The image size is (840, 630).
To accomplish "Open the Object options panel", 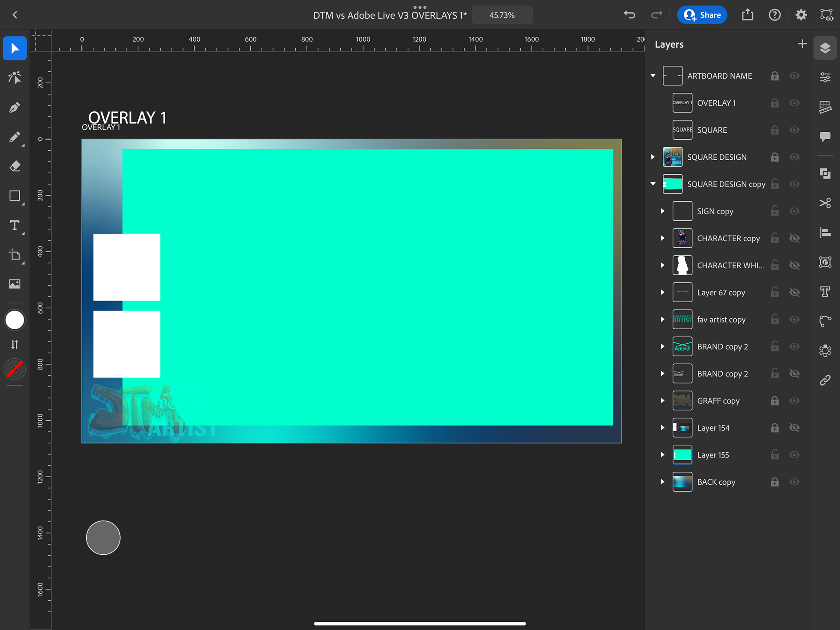I will [x=825, y=262].
